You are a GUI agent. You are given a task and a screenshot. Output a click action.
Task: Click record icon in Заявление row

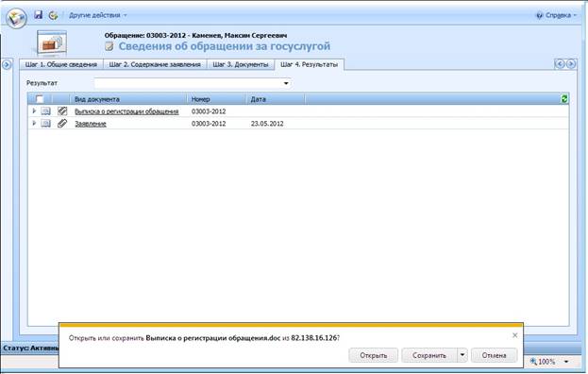[x=45, y=123]
